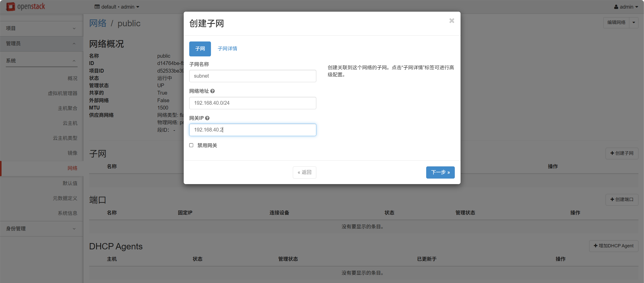Open 虚拟机管理器 in the sidebar
The height and width of the screenshot is (283, 644).
tap(62, 93)
